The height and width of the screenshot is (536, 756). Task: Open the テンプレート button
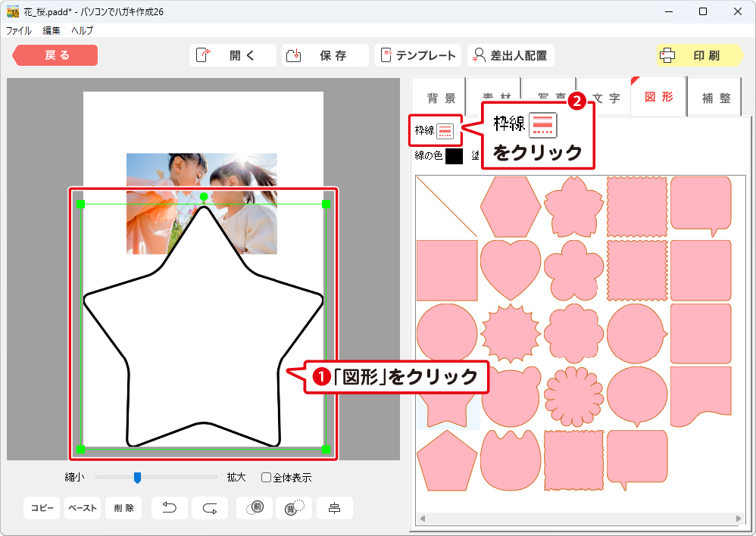coord(418,55)
